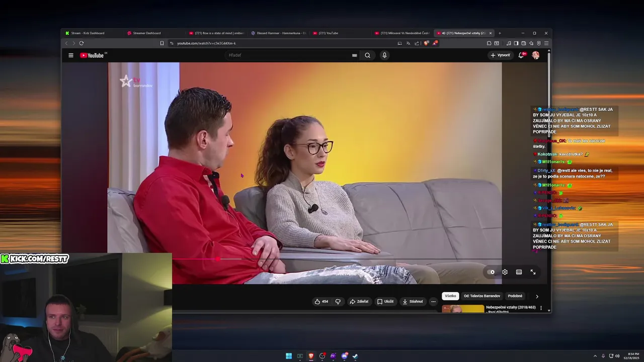Go back in browser history
Screen dimensions: 644x362
(x=66, y=43)
